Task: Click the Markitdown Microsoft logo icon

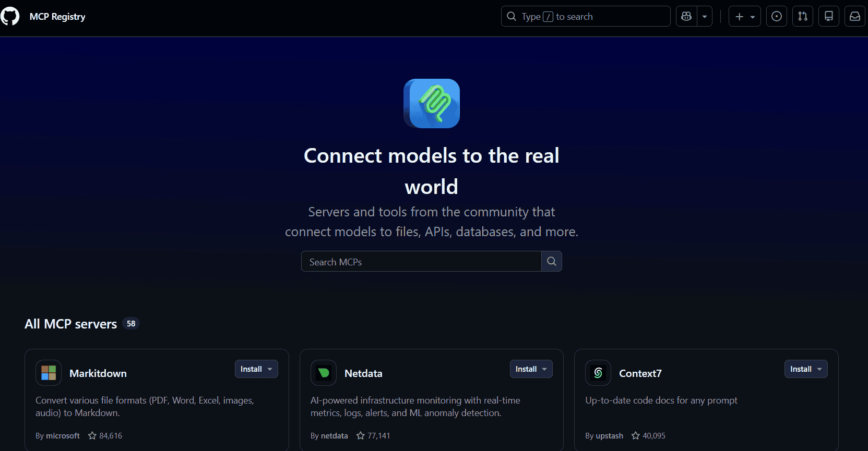Action: pyautogui.click(x=49, y=373)
